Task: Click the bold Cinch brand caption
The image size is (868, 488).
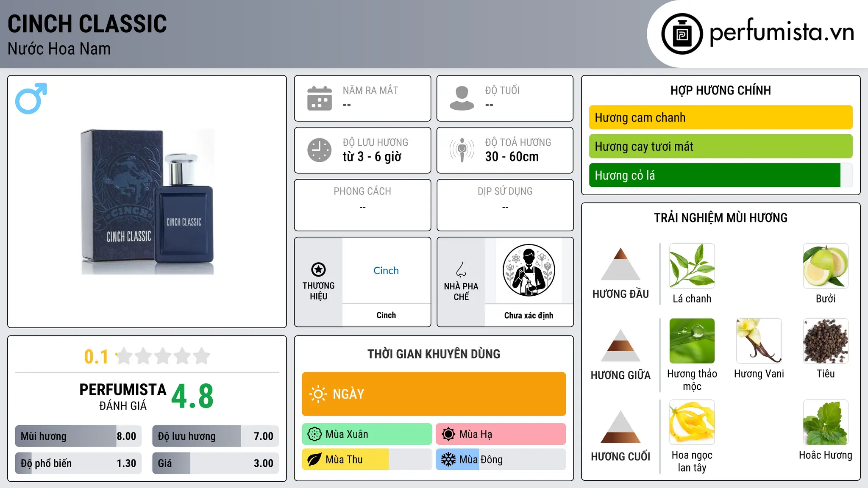Action: (386, 315)
